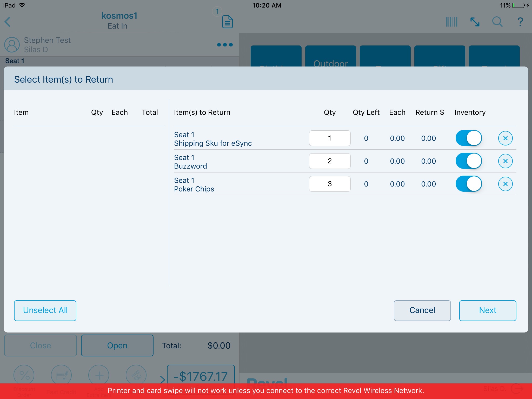Remove Shipping Sku for eSync from return
This screenshot has height=399, width=532.
(x=505, y=138)
